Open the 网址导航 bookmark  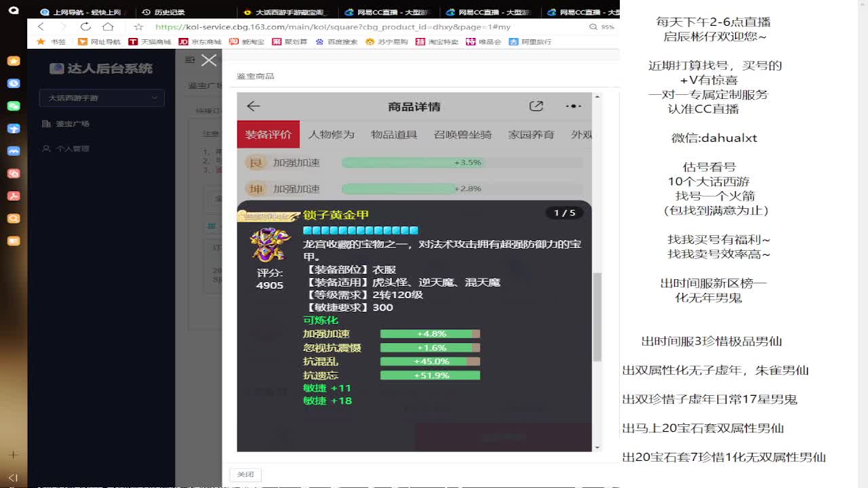(99, 41)
